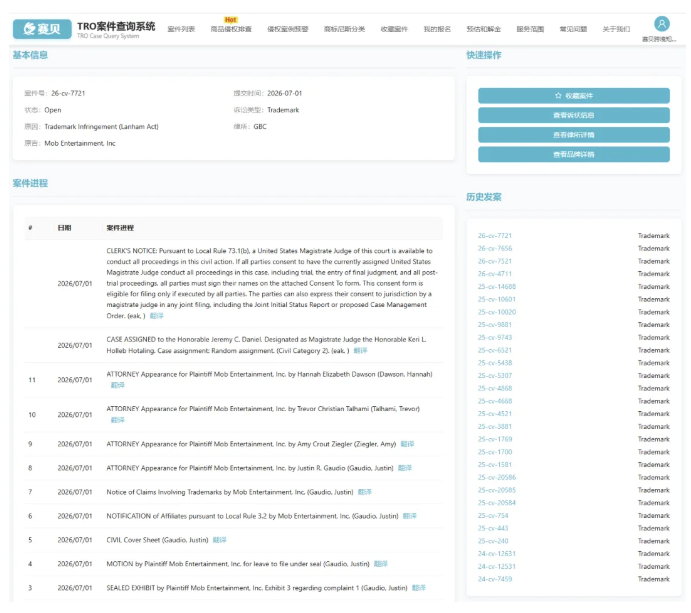Translate the Notice of Claims Involving Trademarks entry

[x=364, y=492]
